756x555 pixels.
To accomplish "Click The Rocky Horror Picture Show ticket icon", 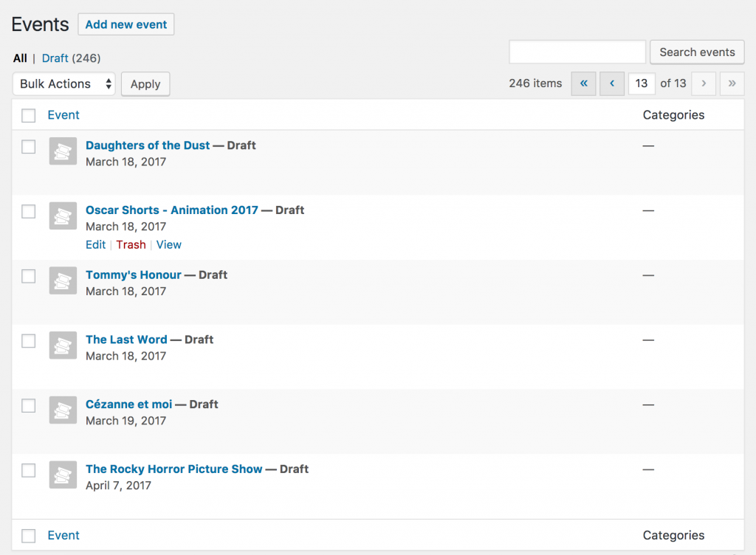I will [x=63, y=475].
